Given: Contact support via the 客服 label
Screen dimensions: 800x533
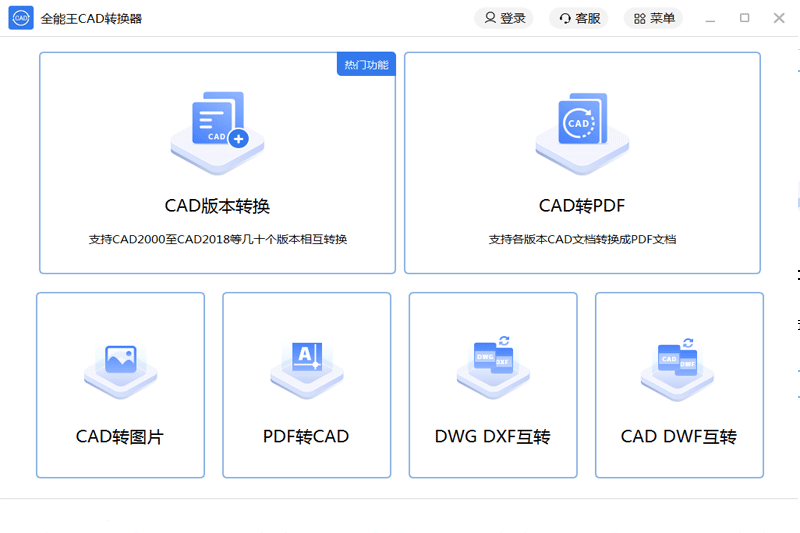Looking at the screenshot, I should (588, 18).
